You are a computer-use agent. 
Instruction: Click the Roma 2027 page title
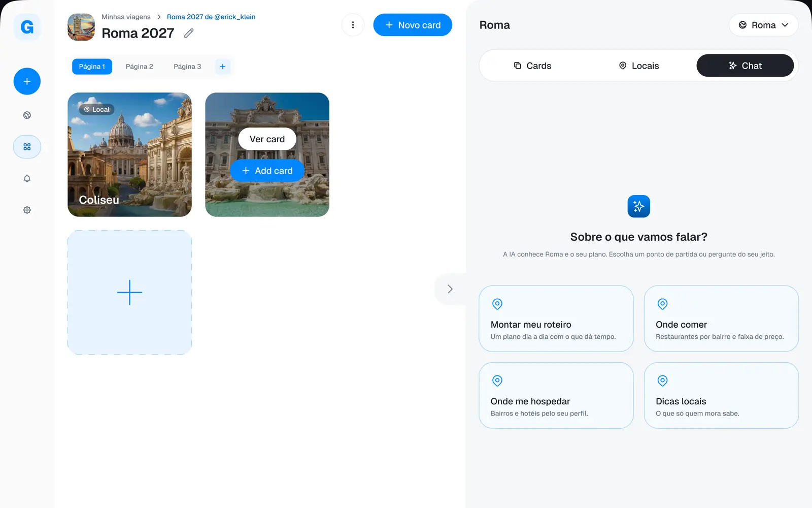138,33
